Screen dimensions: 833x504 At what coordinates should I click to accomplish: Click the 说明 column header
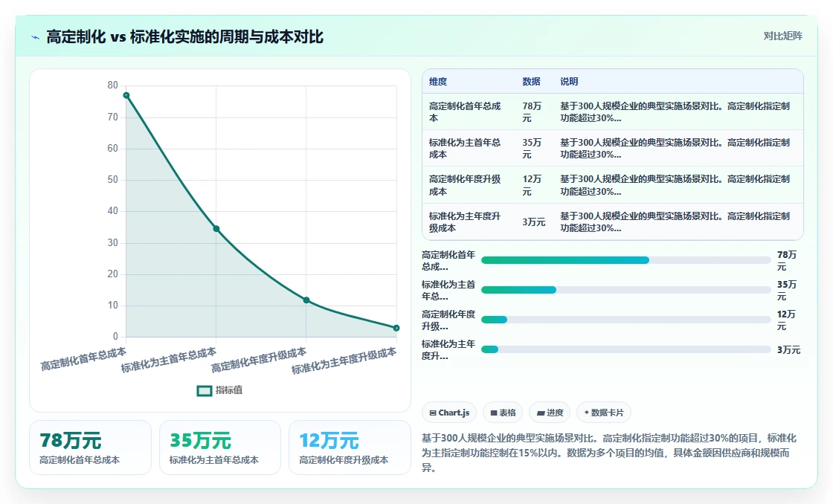(x=569, y=81)
